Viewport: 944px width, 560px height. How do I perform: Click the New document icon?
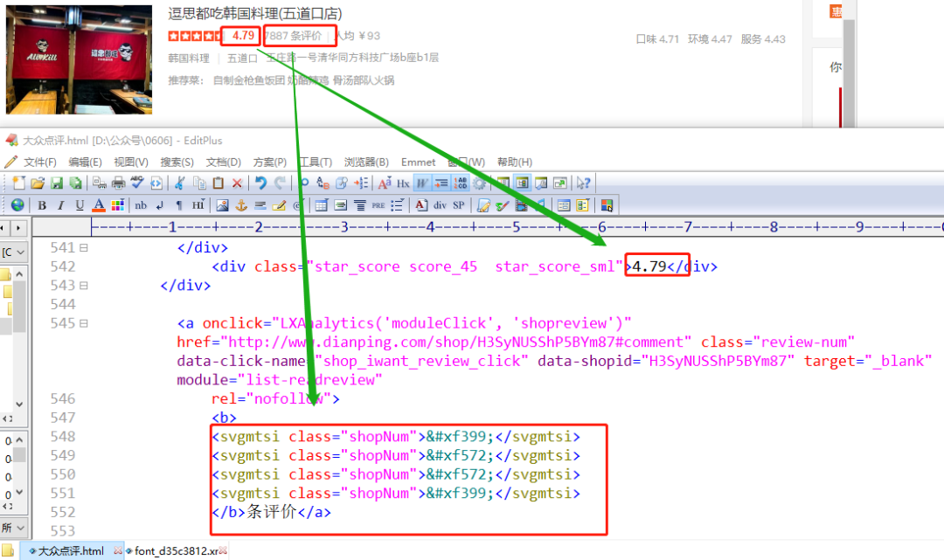18,183
